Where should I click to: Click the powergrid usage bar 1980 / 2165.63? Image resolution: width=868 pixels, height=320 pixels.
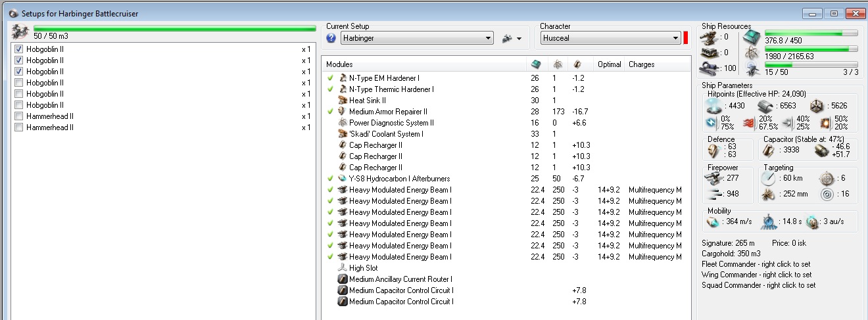[811, 49]
